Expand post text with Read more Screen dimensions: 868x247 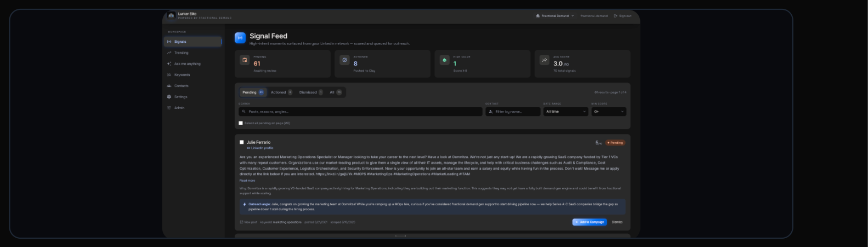coord(247,181)
